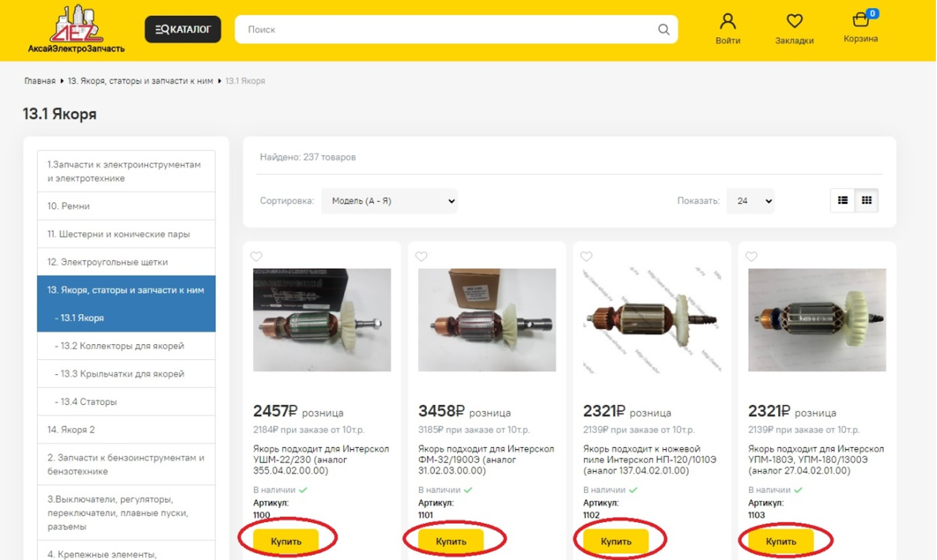Open photo of ФМ-32/1900Э armature
The height and width of the screenshot is (560, 937).
click(x=487, y=320)
